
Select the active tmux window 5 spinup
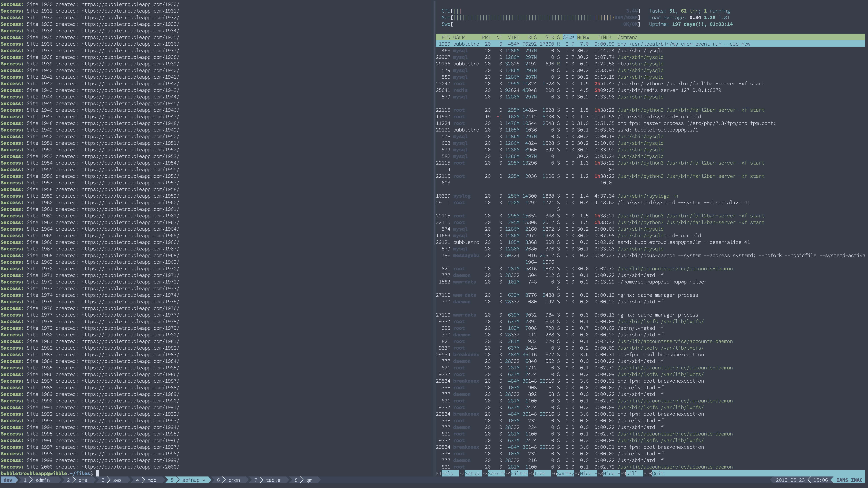pos(188,480)
